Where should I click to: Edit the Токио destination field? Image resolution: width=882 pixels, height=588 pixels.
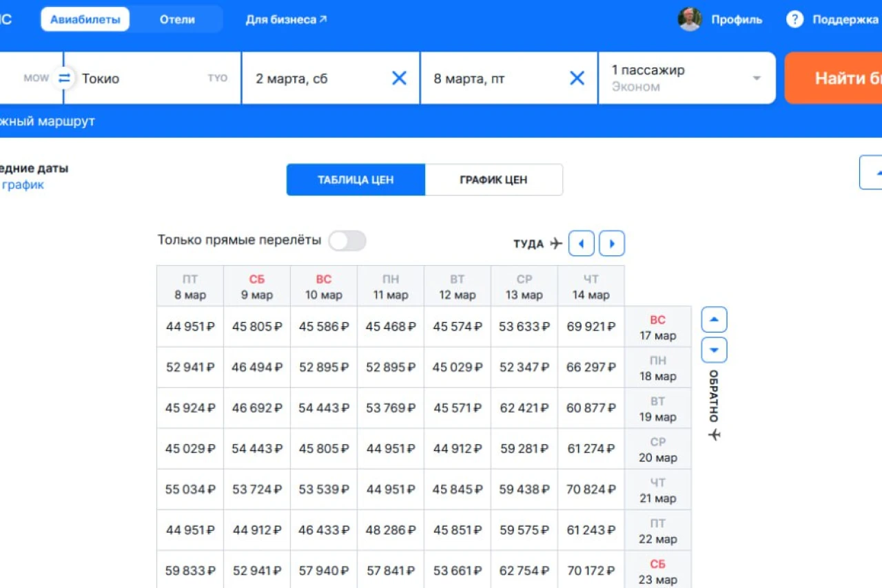pyautogui.click(x=153, y=78)
